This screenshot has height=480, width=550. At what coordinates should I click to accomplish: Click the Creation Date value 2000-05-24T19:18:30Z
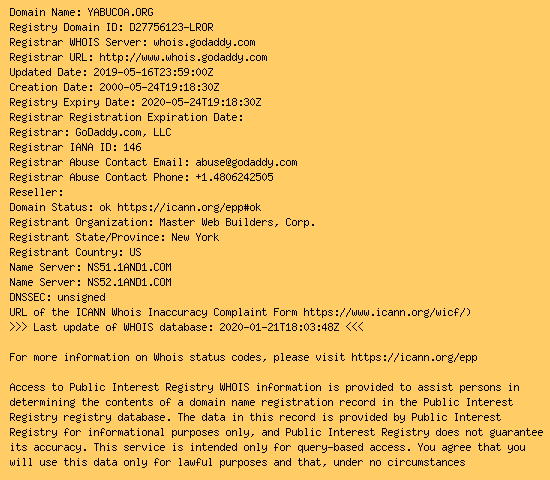click(159, 87)
